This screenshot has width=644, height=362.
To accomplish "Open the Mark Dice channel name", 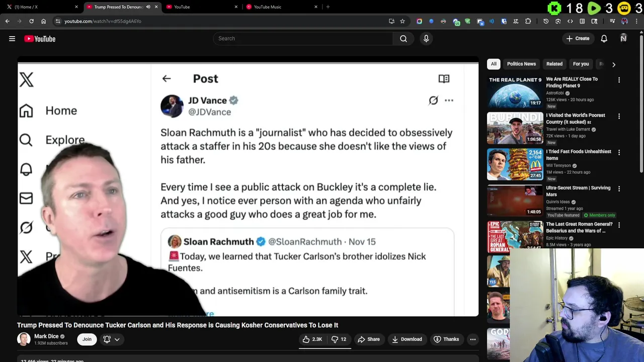I will (x=46, y=336).
